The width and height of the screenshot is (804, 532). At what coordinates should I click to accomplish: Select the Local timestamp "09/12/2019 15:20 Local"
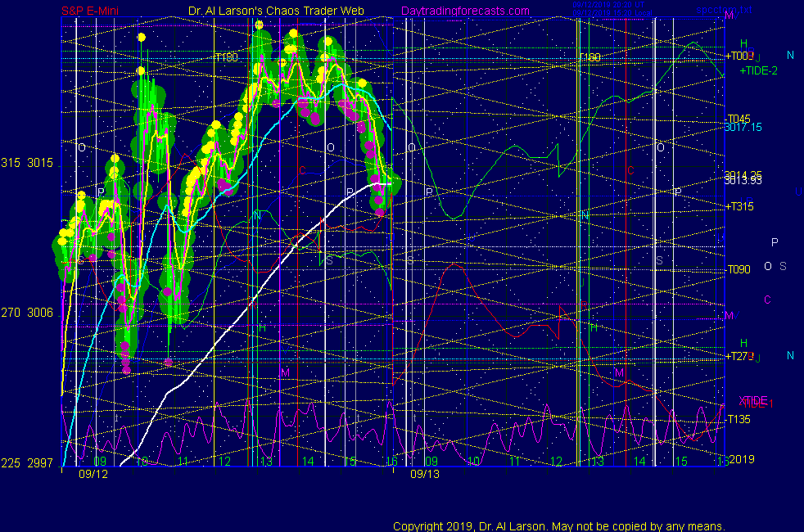coord(612,13)
